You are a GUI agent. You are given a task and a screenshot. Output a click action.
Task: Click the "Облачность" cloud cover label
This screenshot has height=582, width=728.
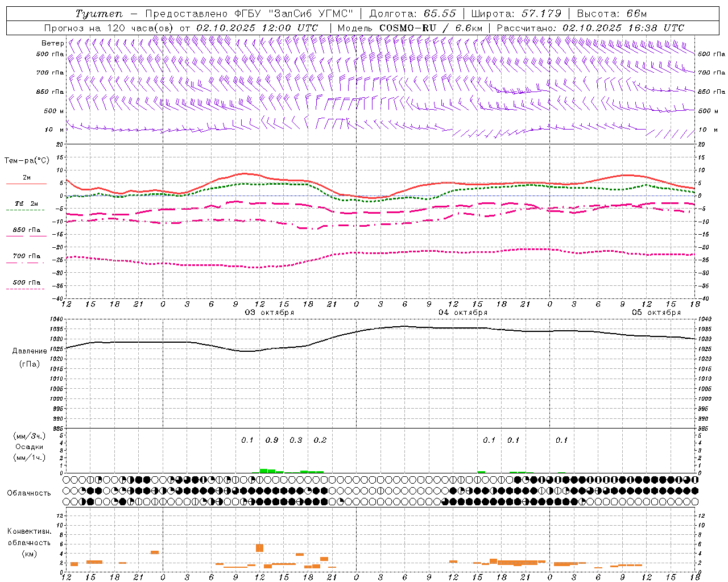click(29, 493)
